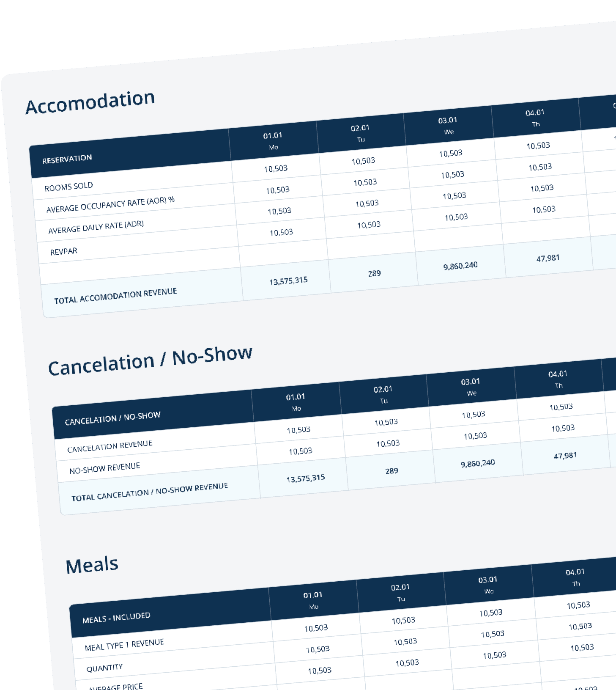
Task: Select TOTAL ACCOMODATION REVENUE row label
Action: pos(115,296)
